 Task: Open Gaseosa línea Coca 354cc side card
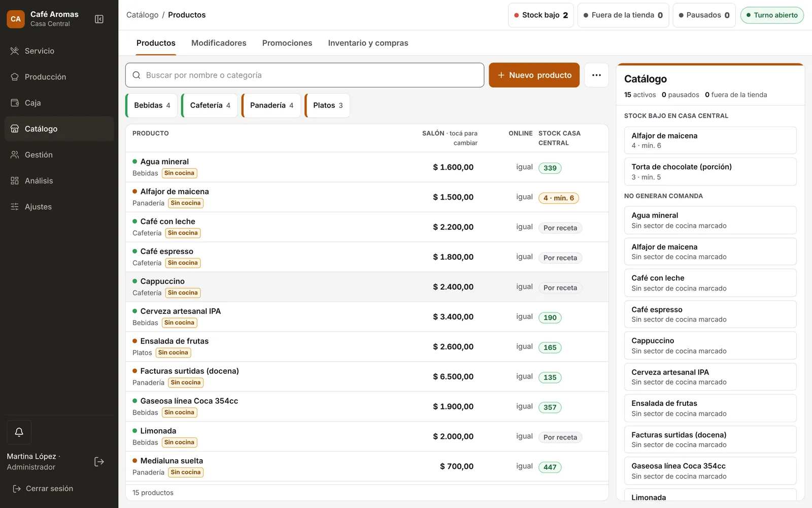click(x=710, y=471)
